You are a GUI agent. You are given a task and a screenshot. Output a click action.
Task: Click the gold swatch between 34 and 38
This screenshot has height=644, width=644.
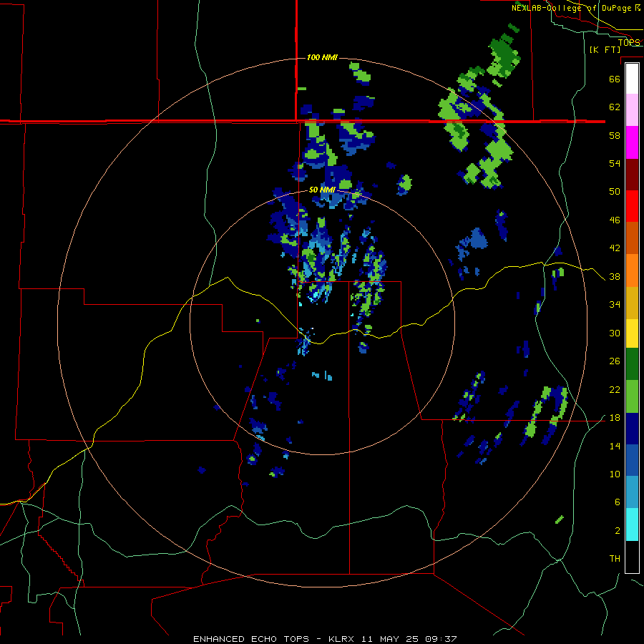point(632,303)
